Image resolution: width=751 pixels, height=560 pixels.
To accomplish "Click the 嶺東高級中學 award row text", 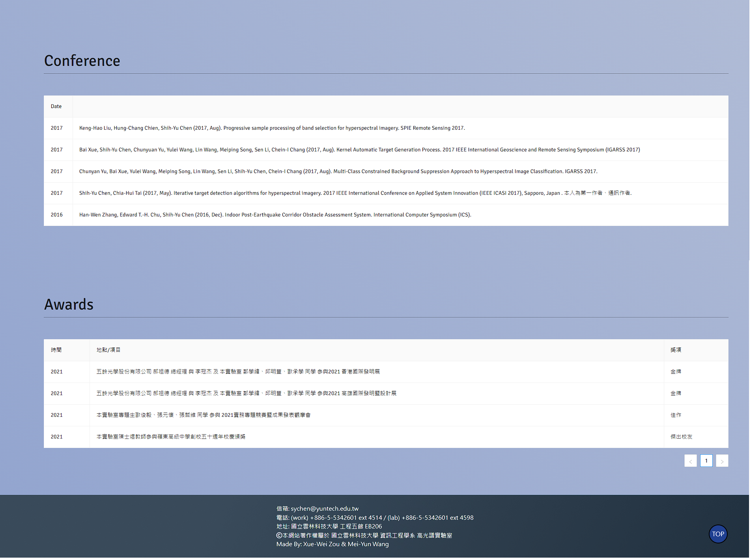I will tap(171, 437).
